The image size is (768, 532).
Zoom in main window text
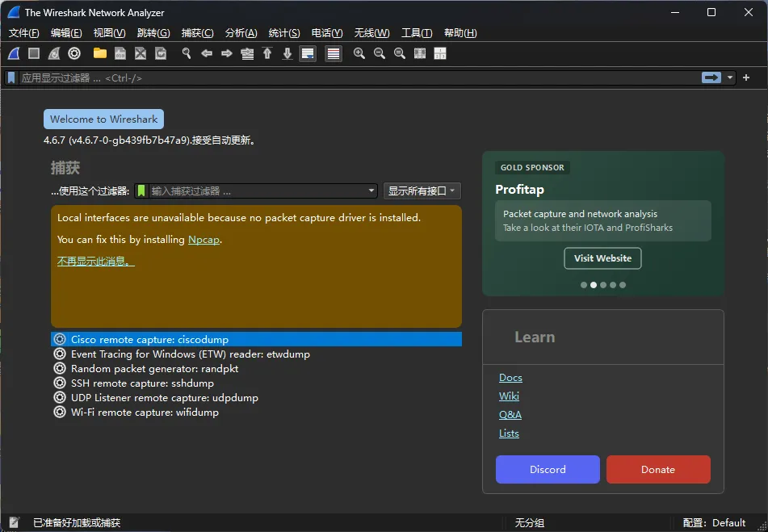pos(359,53)
